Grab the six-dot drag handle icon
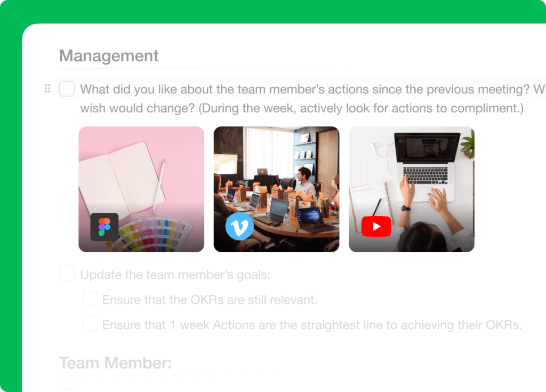Image resolution: width=546 pixels, height=392 pixels. pyautogui.click(x=47, y=89)
